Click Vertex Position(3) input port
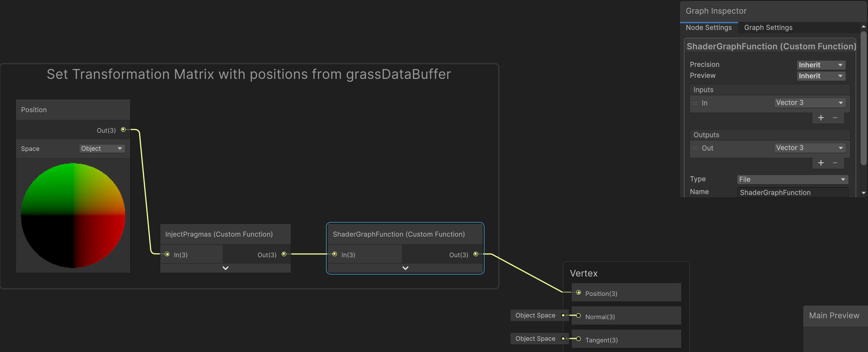Image resolution: width=868 pixels, height=352 pixels. [579, 293]
